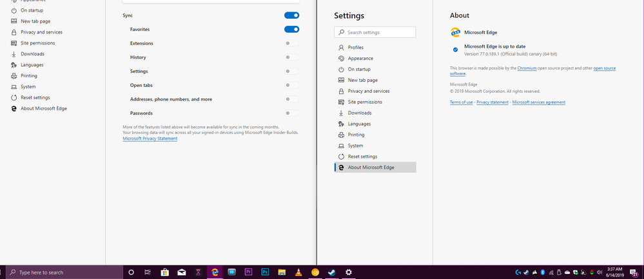Open Task View from the taskbar

(148, 272)
